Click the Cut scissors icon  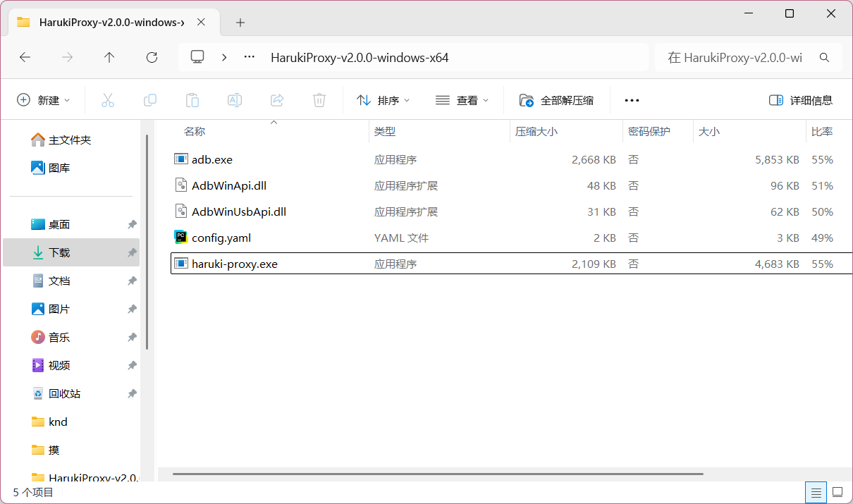pyautogui.click(x=108, y=100)
